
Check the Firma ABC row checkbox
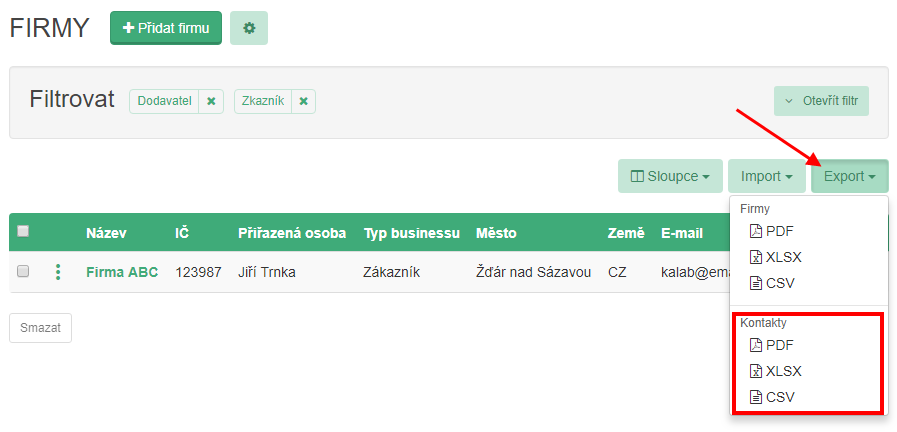pyautogui.click(x=23, y=271)
